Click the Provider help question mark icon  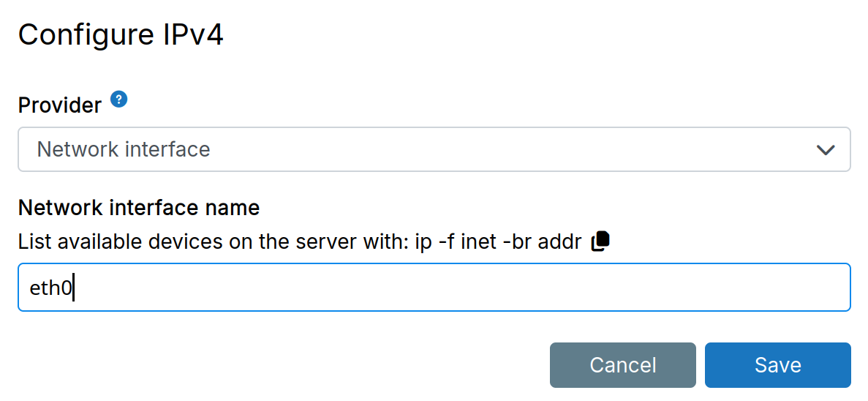(119, 99)
